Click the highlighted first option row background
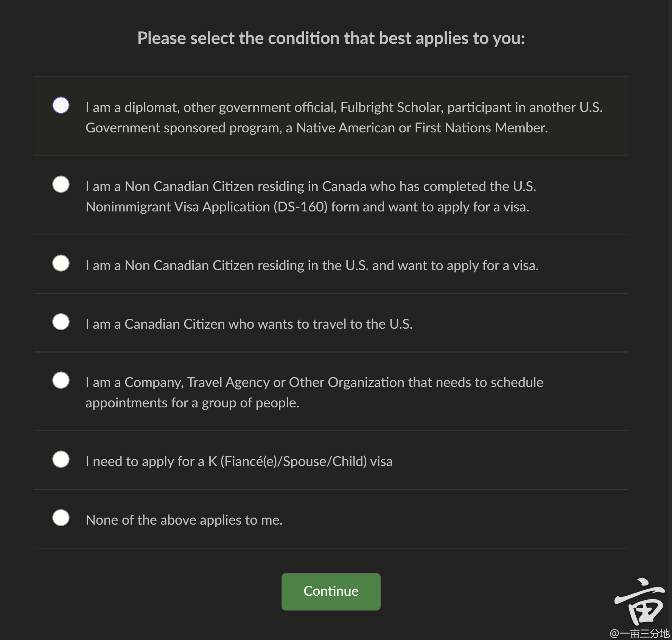Image resolution: width=672 pixels, height=640 pixels. (331, 117)
